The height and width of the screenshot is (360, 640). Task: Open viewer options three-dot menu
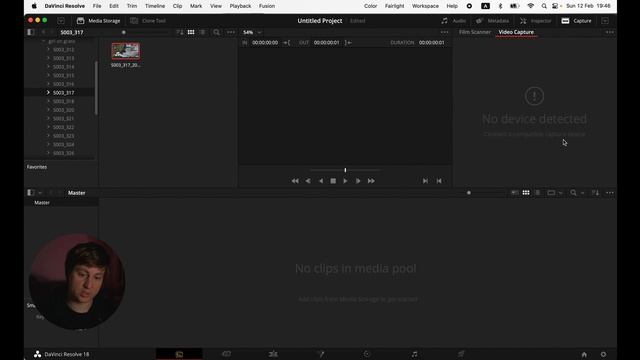tap(444, 32)
